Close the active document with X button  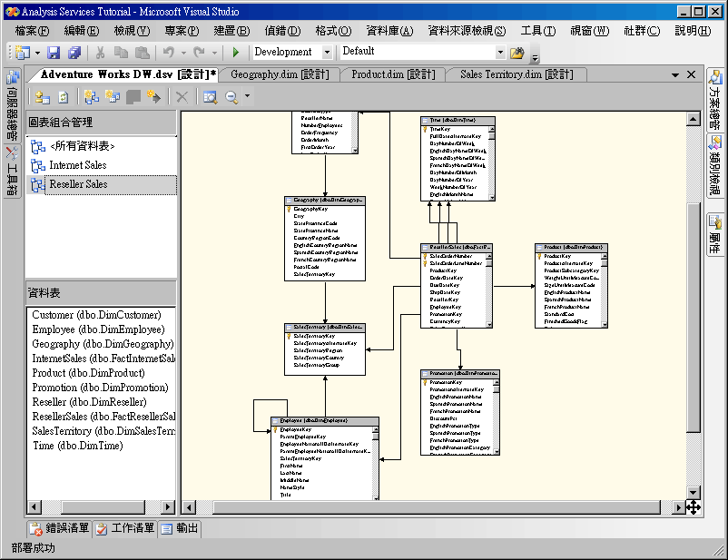click(691, 74)
